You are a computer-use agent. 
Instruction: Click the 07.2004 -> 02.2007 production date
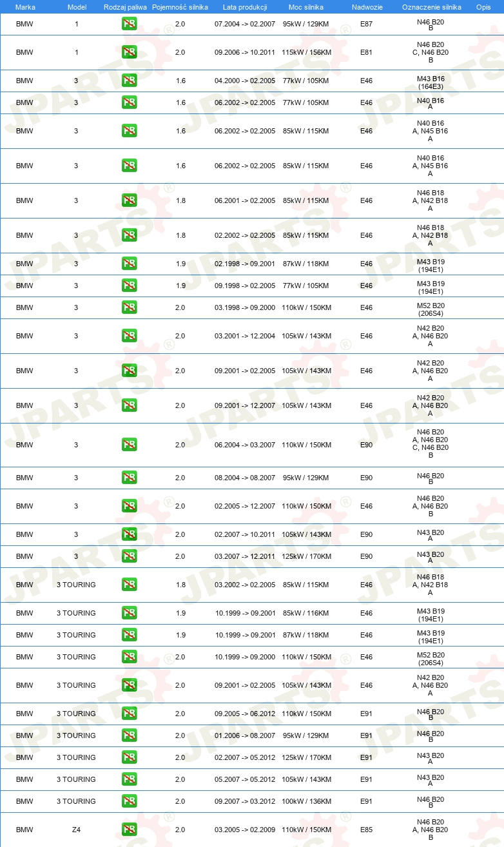pos(245,24)
